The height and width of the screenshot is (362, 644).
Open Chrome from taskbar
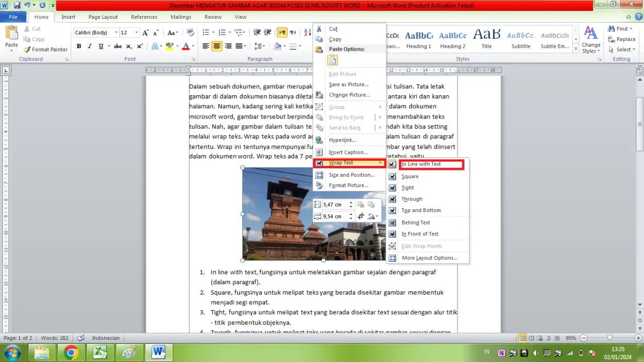[71, 352]
